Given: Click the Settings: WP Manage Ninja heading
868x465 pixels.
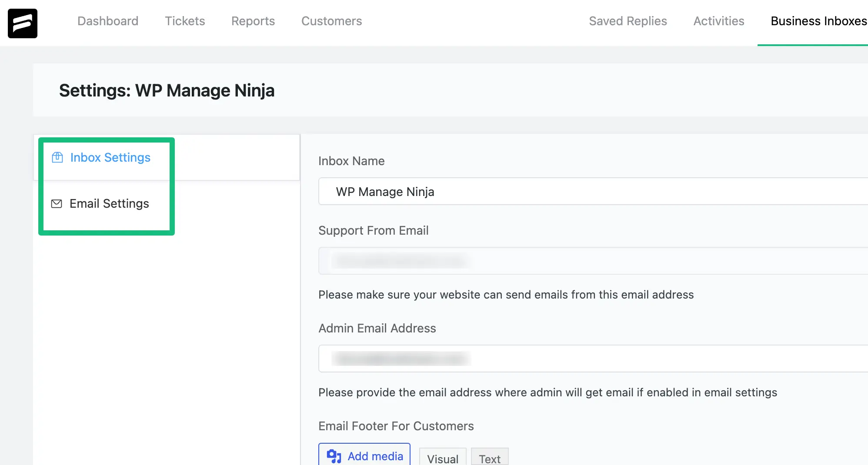Looking at the screenshot, I should click(x=167, y=90).
